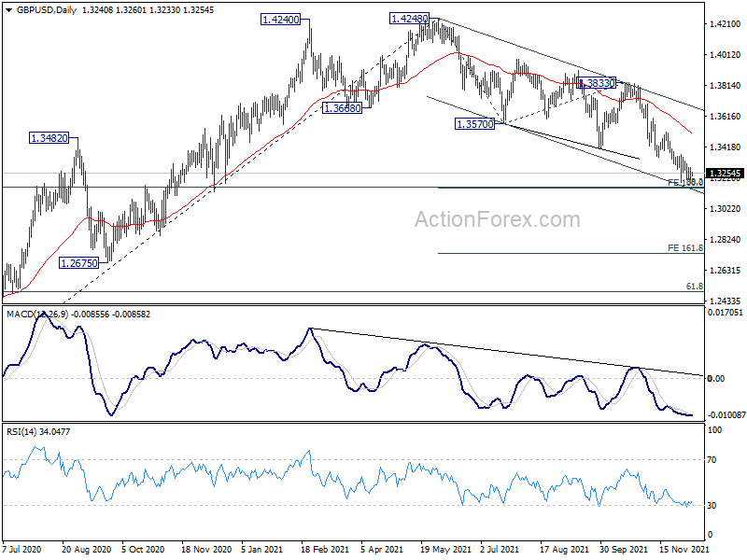Select the 1.35700 price label
Image resolution: width=747 pixels, height=560 pixels.
474,124
